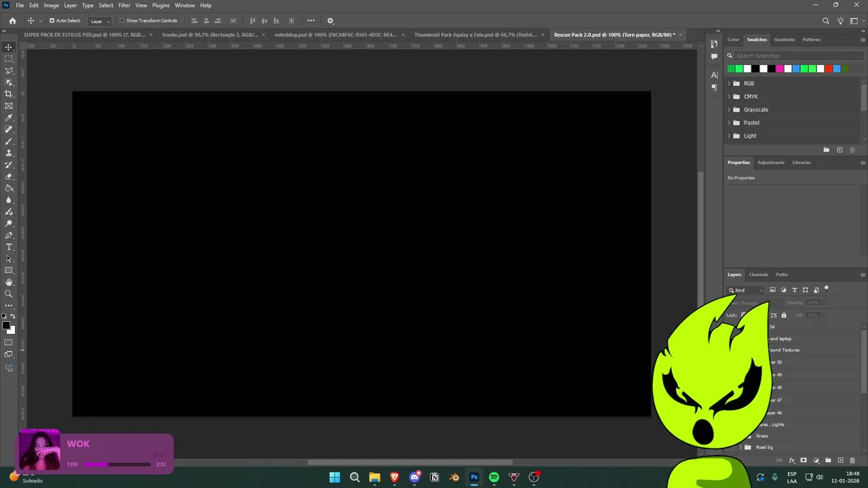Toggle the Auto-Select checkbox

52,20
